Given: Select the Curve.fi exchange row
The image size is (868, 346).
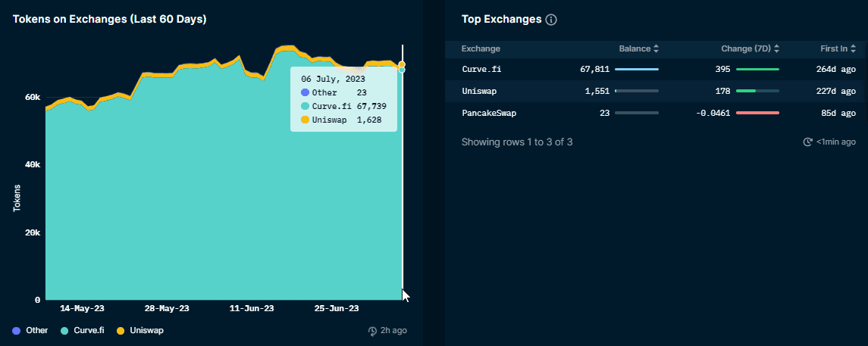Looking at the screenshot, I should point(481,70).
